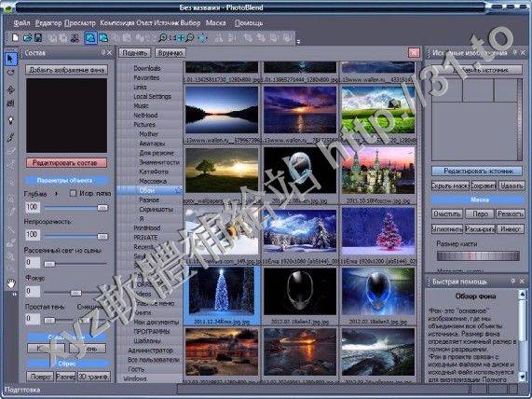Viewport: 532px width, 399px height.
Task: Click the Сброс button
Action: pos(67,364)
